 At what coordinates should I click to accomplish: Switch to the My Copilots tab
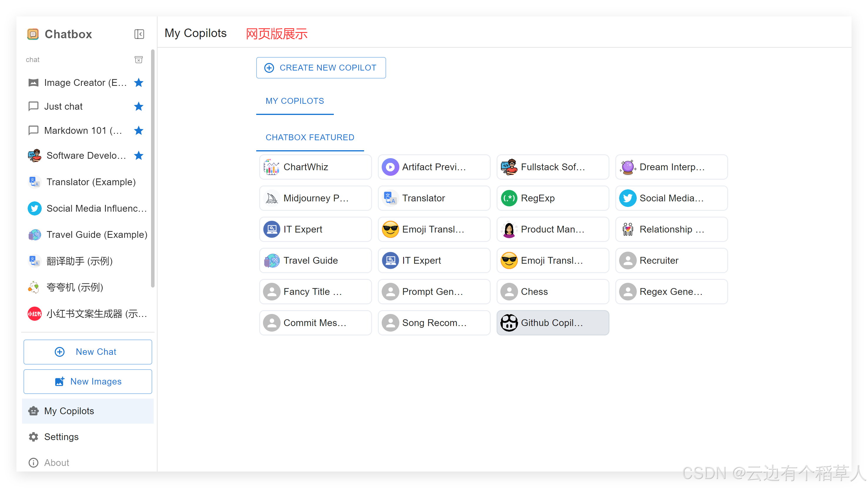point(295,101)
